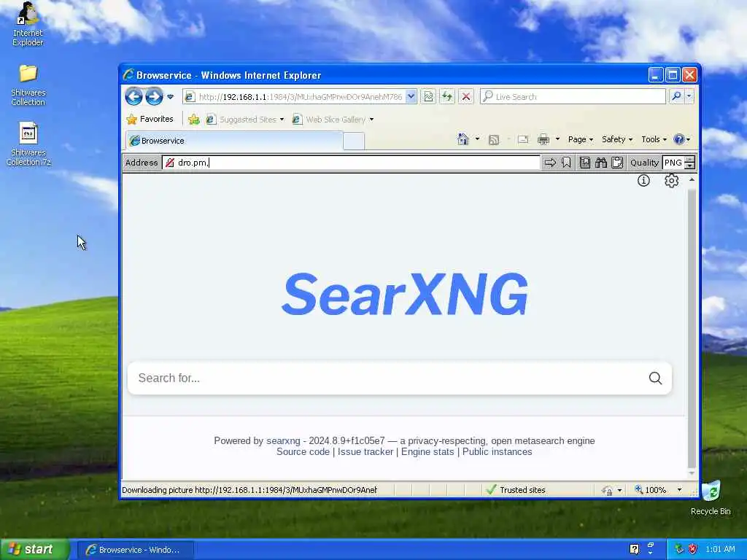Screen dimensions: 747x560
Task: Select the Shitwares Collection folder icon
Action: coord(28,85)
